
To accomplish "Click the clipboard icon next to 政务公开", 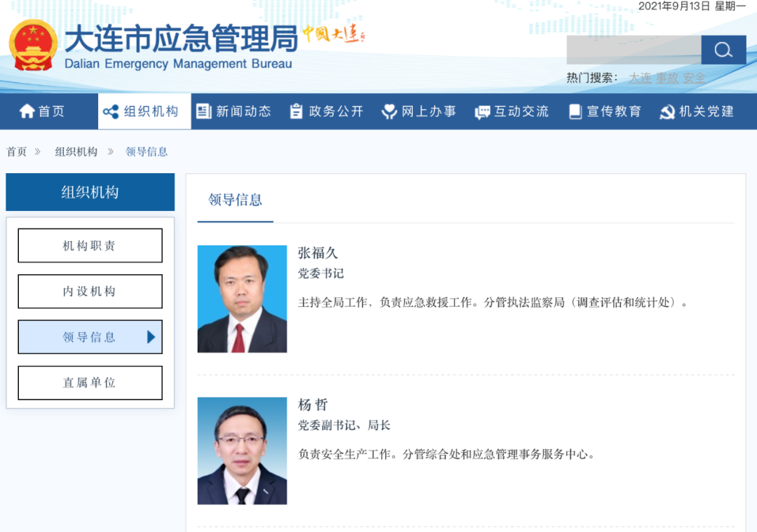I will click(x=295, y=111).
